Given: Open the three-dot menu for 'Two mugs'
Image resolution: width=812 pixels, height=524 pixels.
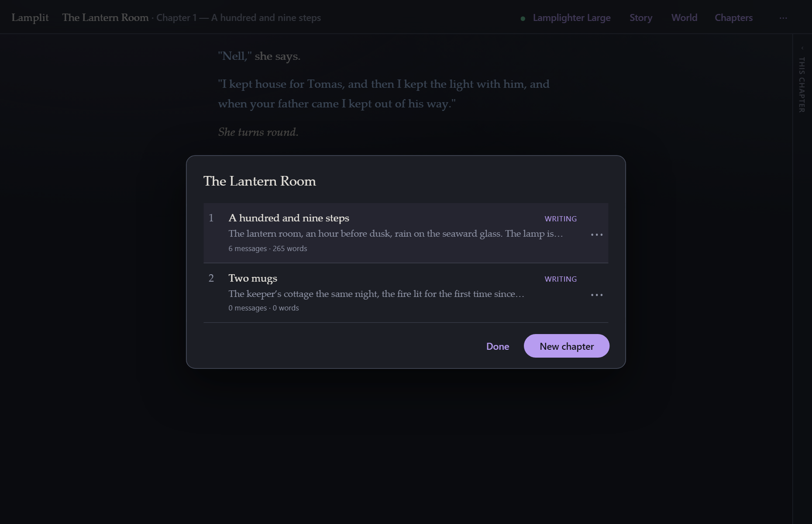Looking at the screenshot, I should click(x=597, y=295).
